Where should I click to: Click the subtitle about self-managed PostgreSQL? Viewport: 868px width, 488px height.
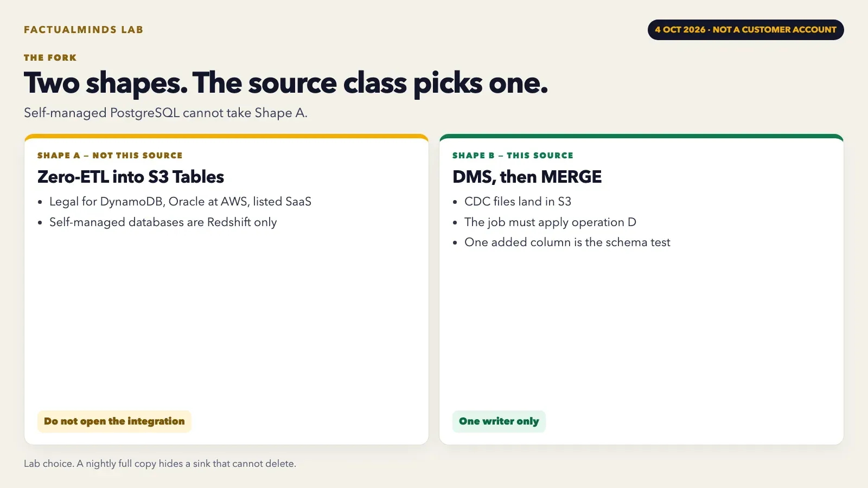pyautogui.click(x=165, y=113)
